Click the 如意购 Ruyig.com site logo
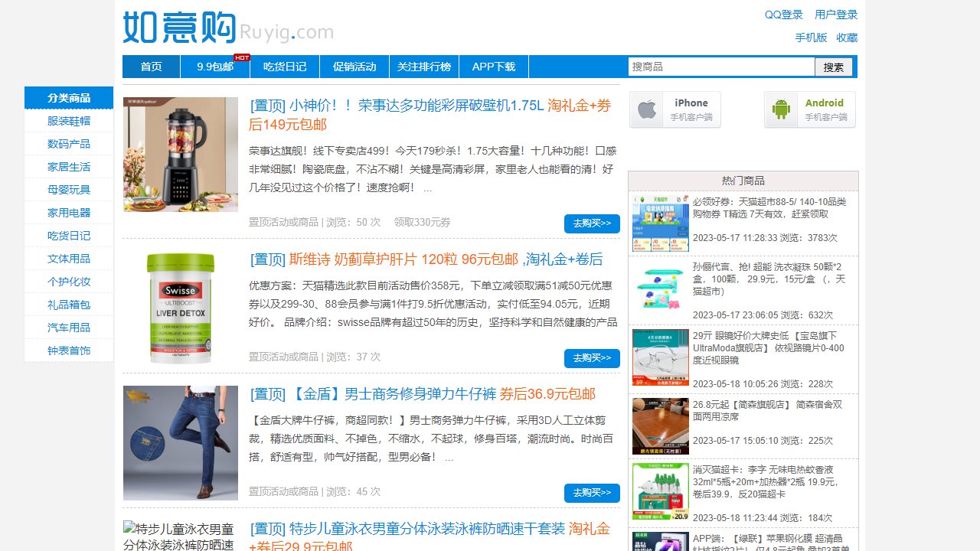Viewport: 980px width, 551px height. pos(228,28)
